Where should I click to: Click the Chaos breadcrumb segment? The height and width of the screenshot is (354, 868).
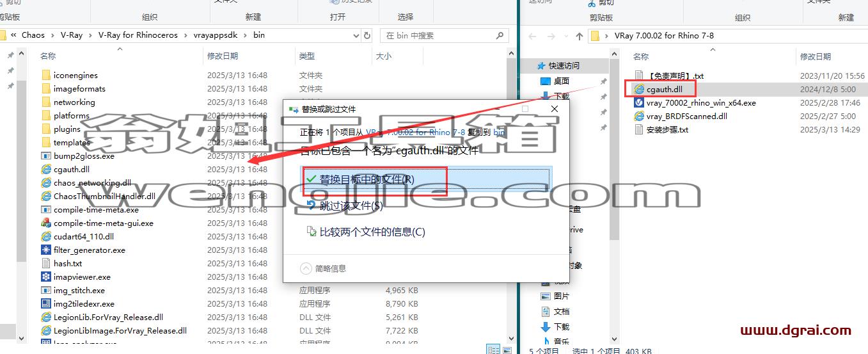click(33, 35)
